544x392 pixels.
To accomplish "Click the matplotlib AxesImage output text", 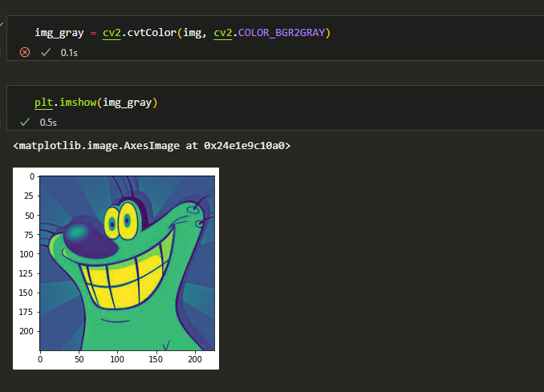I will coord(152,146).
